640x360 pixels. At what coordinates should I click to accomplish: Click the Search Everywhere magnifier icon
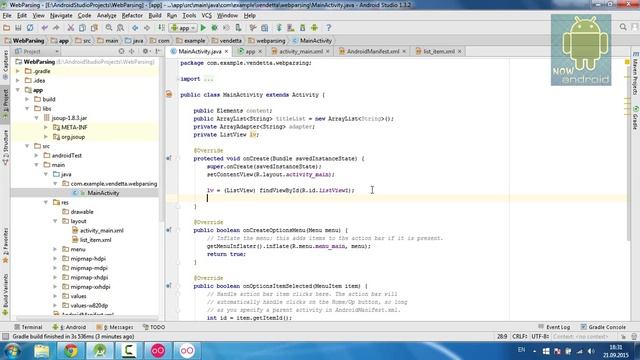(x=623, y=27)
